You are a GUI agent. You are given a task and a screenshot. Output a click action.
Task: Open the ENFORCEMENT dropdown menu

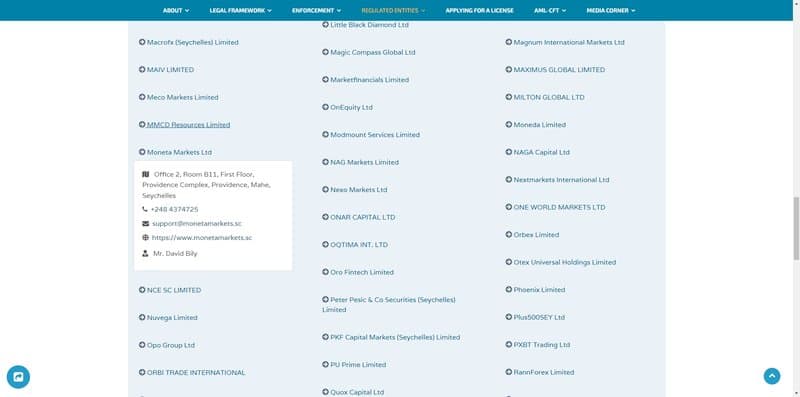pyautogui.click(x=316, y=10)
